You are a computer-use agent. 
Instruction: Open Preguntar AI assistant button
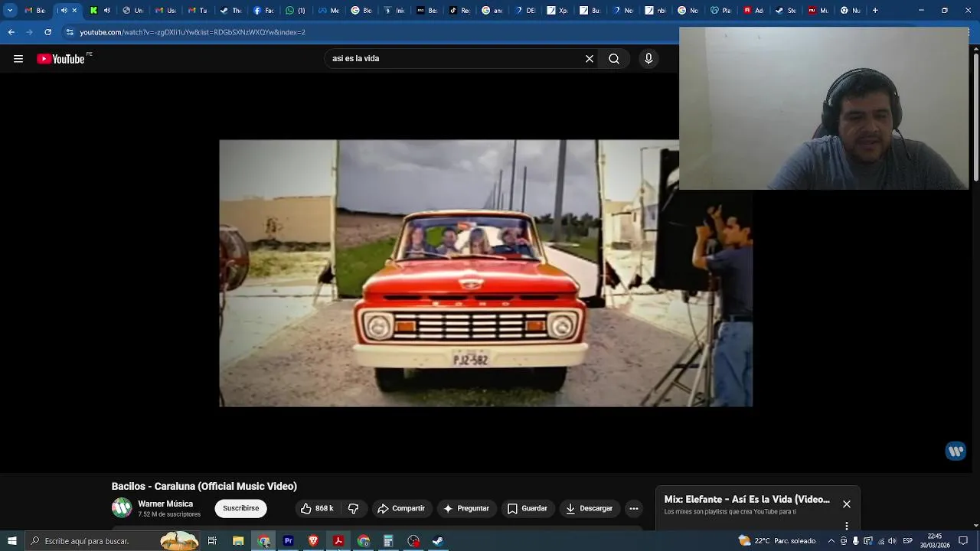465,508
